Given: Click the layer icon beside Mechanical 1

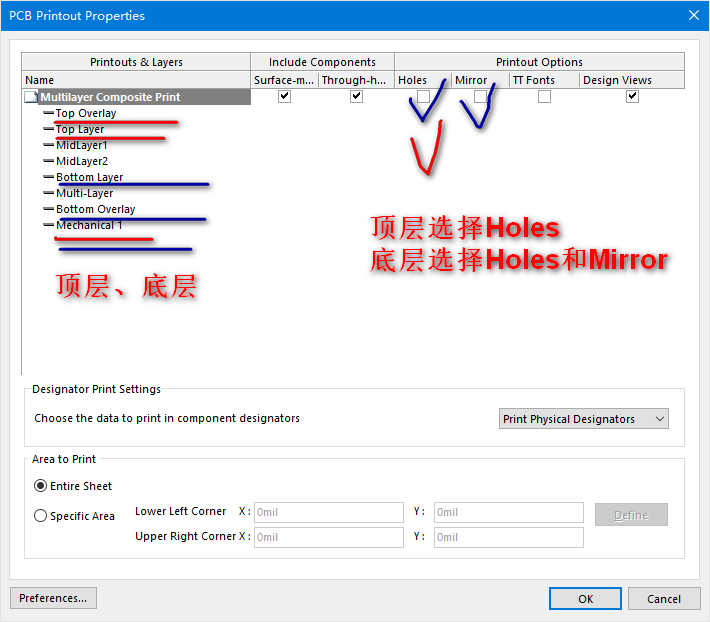Looking at the screenshot, I should (49, 225).
